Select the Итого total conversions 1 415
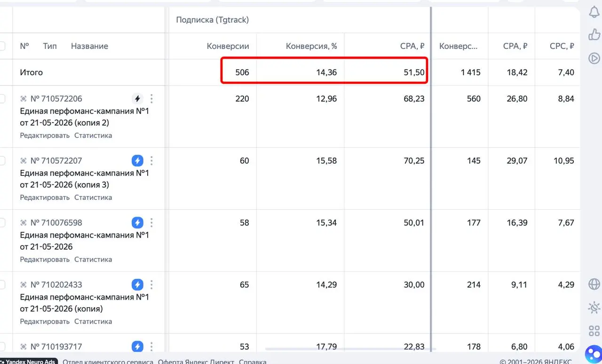602x364 pixels. pos(471,72)
